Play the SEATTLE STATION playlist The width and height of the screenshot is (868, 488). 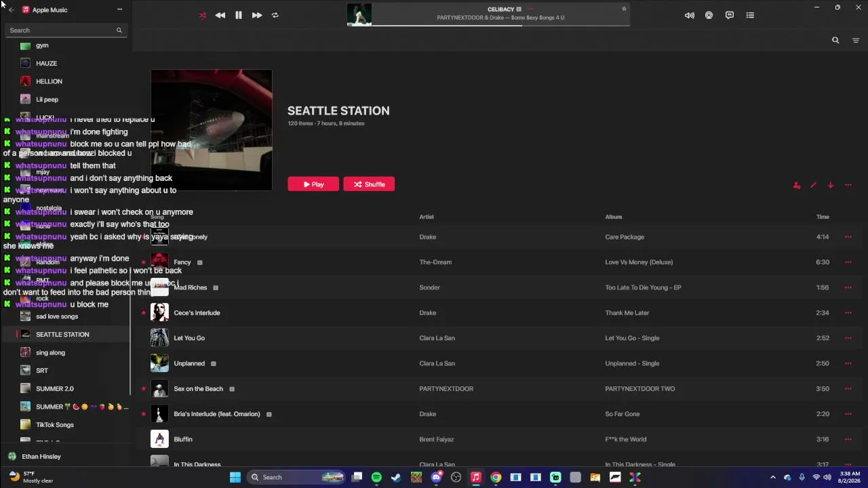pos(313,184)
